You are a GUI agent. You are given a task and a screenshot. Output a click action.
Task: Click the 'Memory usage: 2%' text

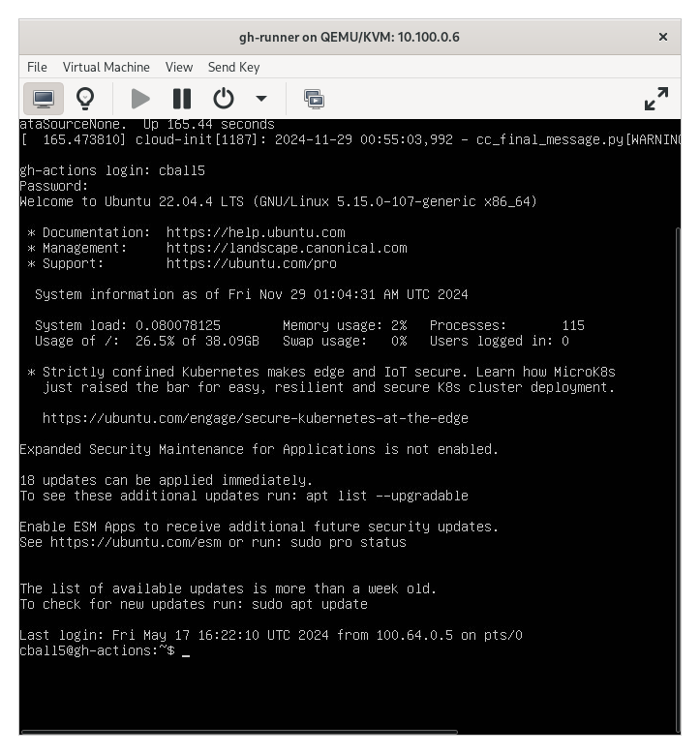coord(345,325)
